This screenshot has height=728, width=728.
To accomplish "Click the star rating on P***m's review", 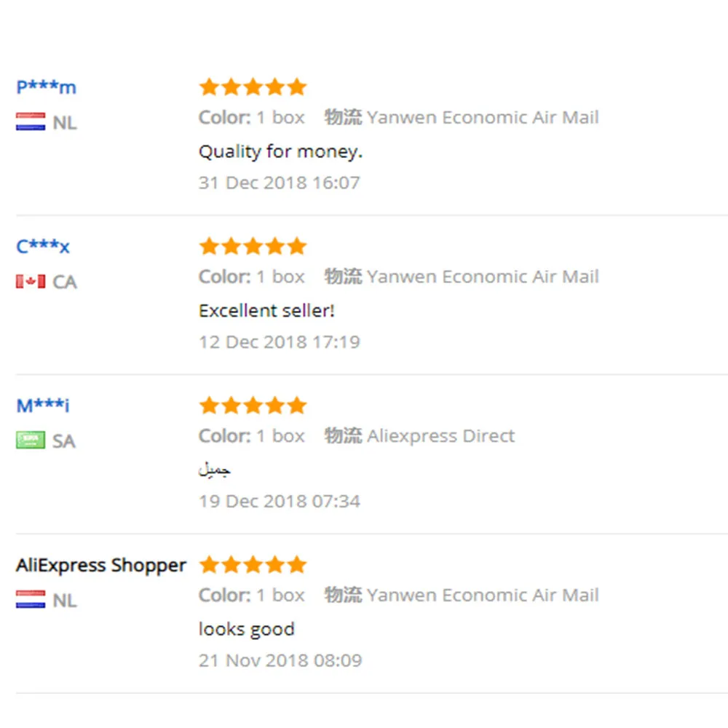I will tap(253, 87).
